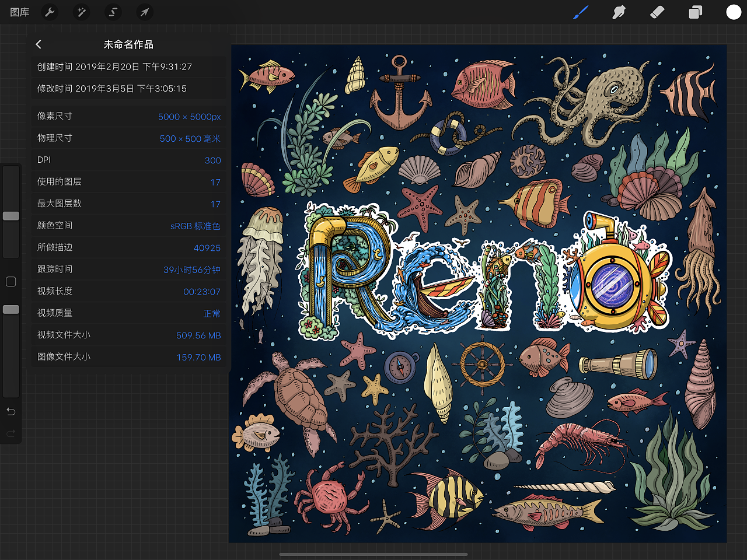
Task: Select the Brush tool
Action: coord(580,12)
